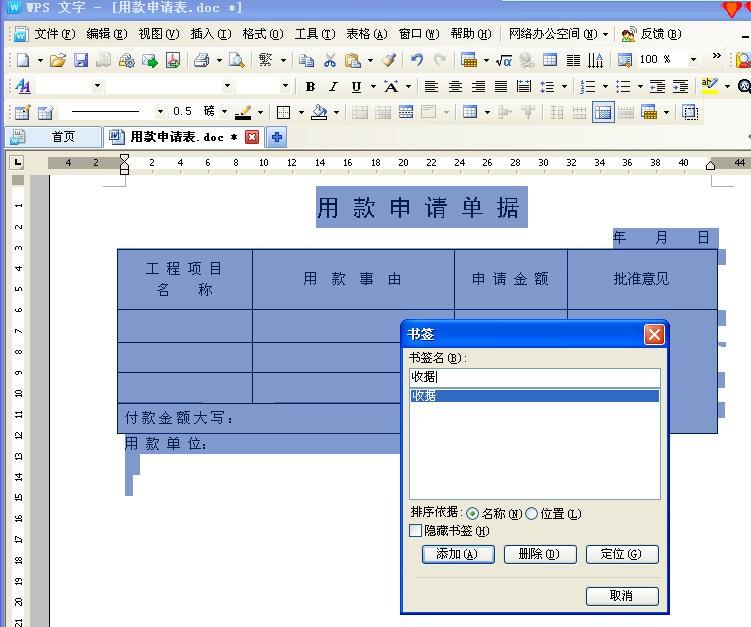751x627 pixels.
Task: Cut the selection with the scissors icon
Action: (330, 60)
